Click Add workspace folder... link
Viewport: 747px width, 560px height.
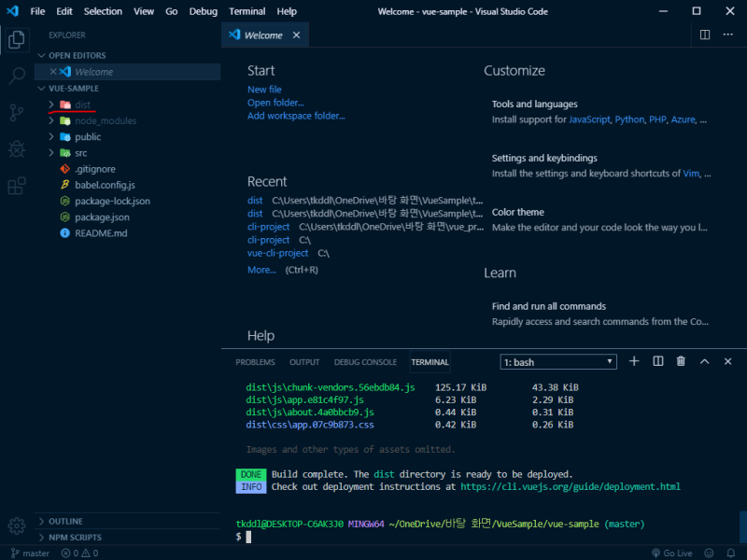(x=296, y=116)
